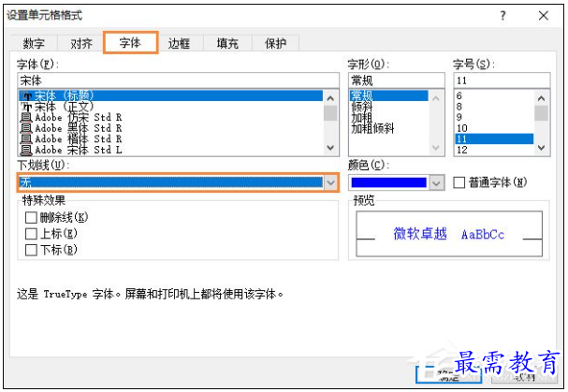The width and height of the screenshot is (568, 392).
Task: Click printer font icon beside Adobe 宋体
Action: pos(26,150)
